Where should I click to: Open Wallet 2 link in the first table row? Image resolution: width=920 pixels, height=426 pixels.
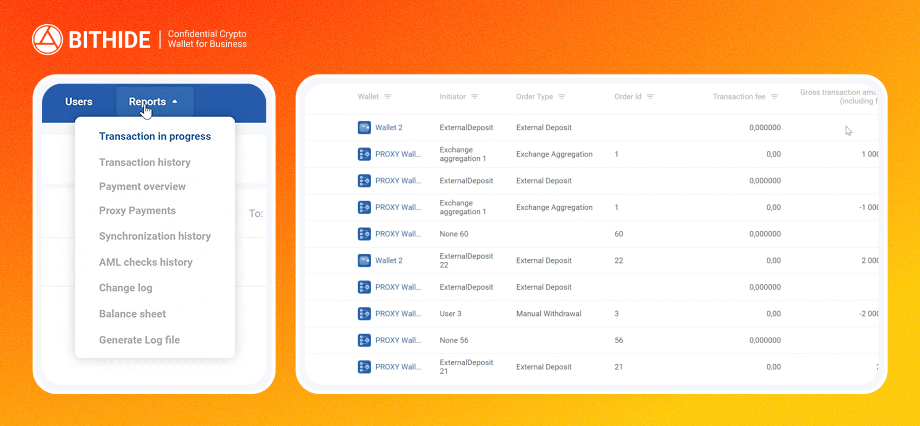tap(389, 128)
